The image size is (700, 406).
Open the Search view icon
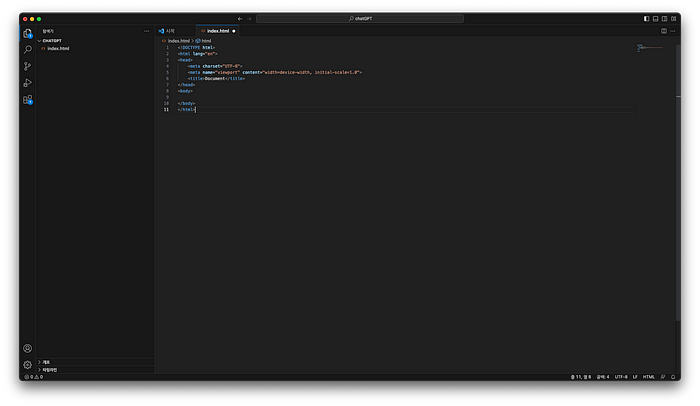pyautogui.click(x=28, y=49)
